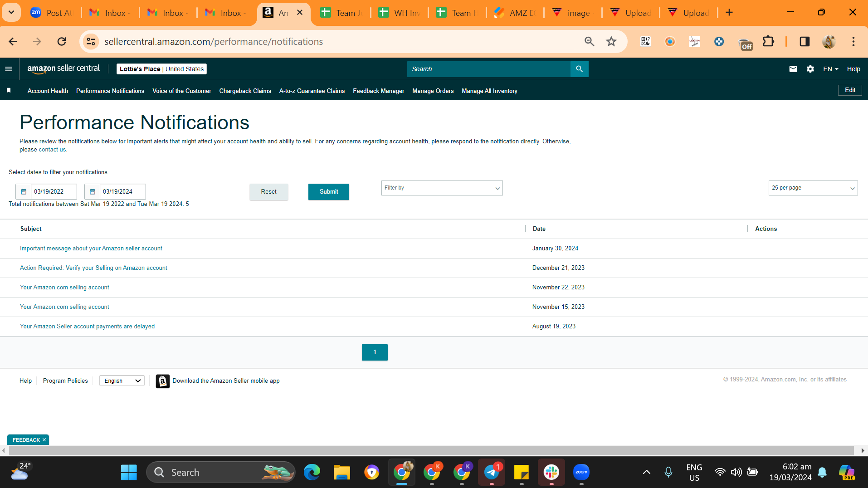Click the Amazon Seller mobile app icon
Viewport: 868px width, 488px height.
(162, 381)
